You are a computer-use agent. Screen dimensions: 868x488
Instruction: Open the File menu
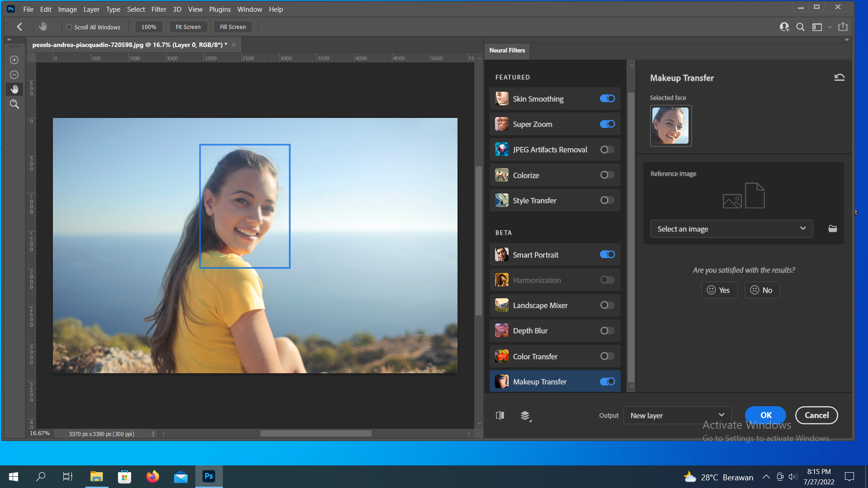click(x=28, y=9)
